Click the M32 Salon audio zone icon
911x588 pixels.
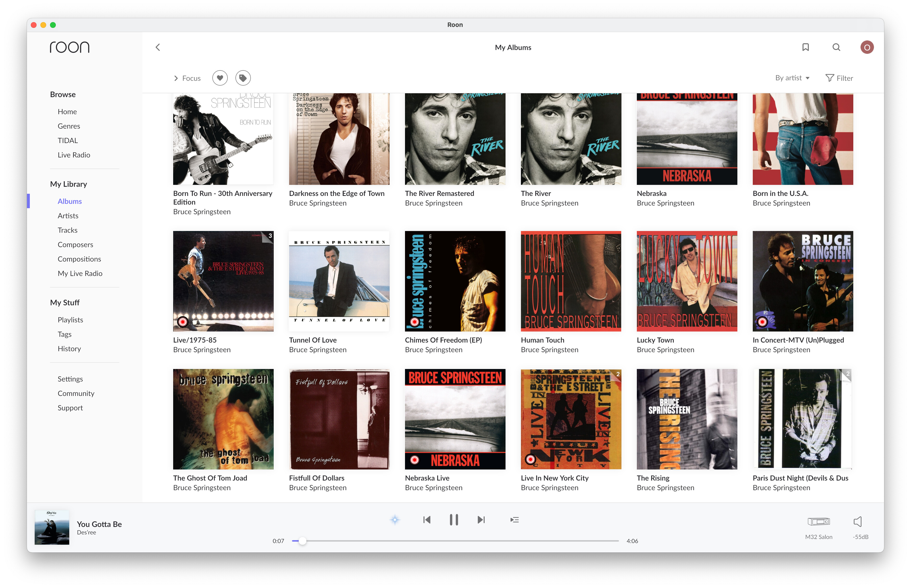(x=818, y=522)
